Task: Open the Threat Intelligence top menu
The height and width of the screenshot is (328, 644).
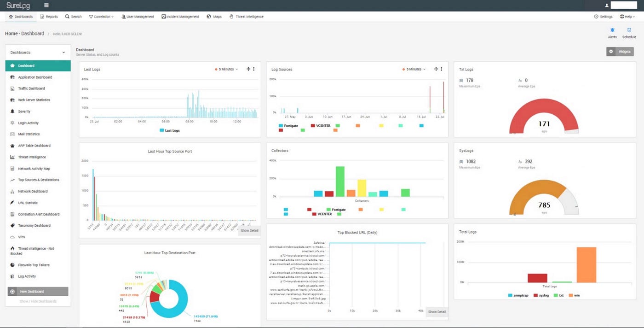Action: pyautogui.click(x=247, y=17)
